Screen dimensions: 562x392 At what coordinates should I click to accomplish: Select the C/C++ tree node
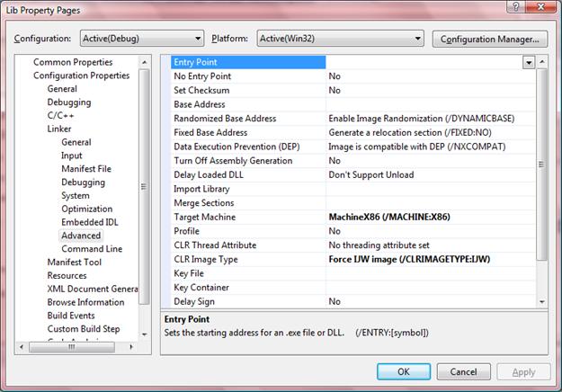coord(60,115)
